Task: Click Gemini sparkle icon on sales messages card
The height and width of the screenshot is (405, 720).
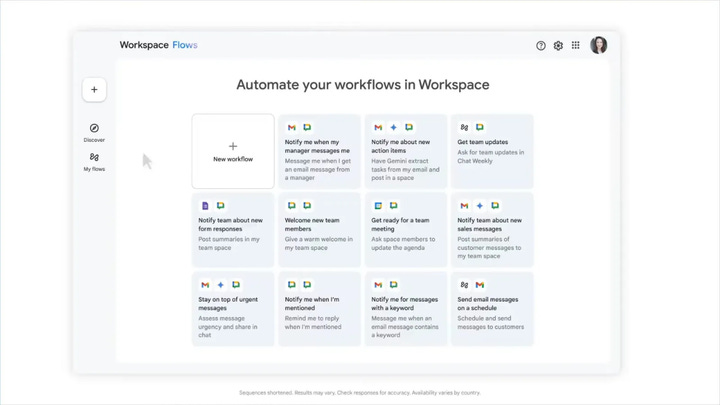Action: coord(480,206)
